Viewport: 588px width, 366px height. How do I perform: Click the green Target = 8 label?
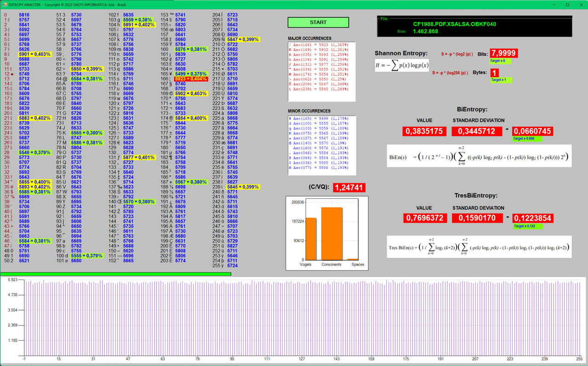[x=500, y=61]
